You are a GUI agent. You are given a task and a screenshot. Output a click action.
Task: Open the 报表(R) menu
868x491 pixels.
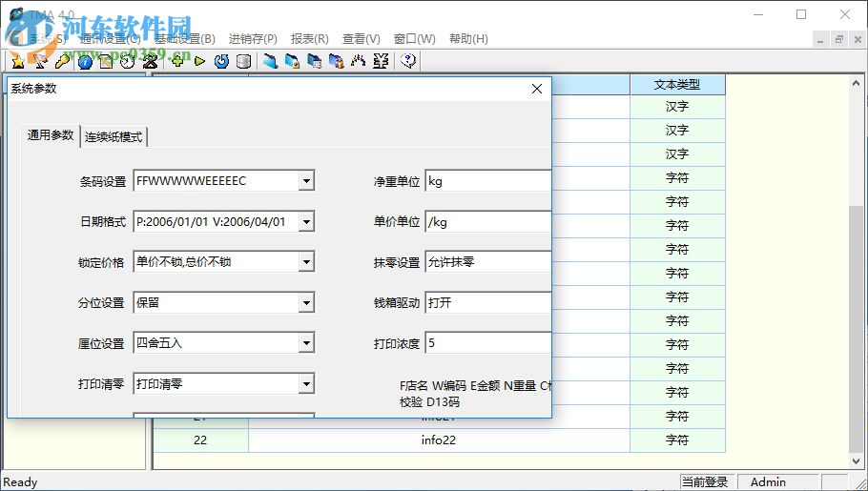coord(310,39)
